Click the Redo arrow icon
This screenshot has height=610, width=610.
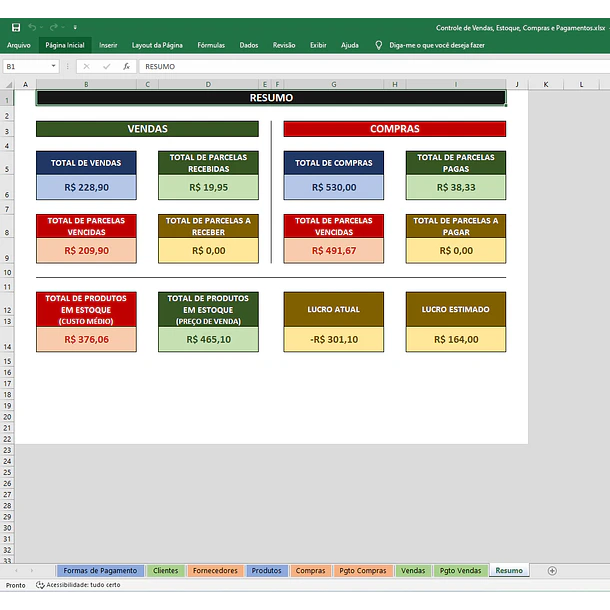click(54, 27)
